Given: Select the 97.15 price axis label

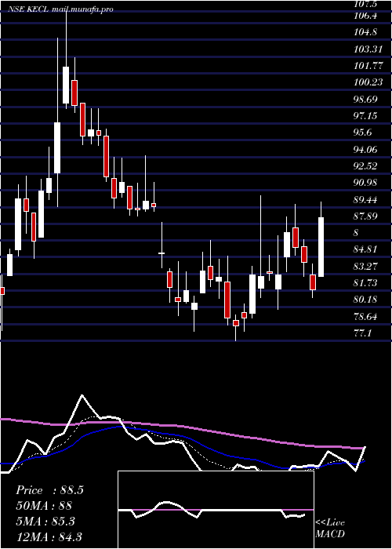Looking at the screenshot, I should point(365,116).
